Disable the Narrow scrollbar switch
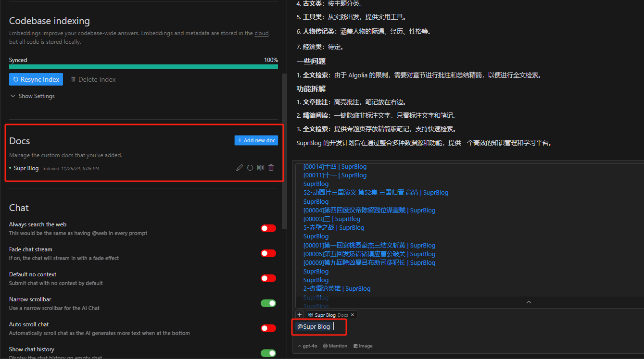 tap(268, 303)
